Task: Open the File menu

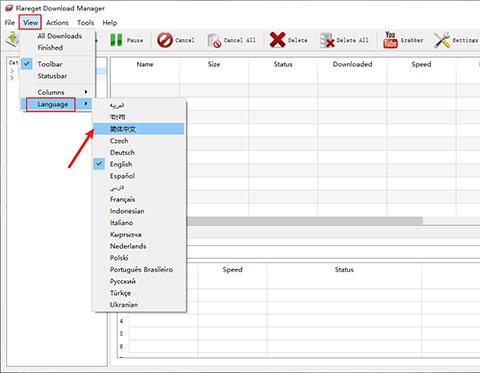Action: click(x=10, y=23)
